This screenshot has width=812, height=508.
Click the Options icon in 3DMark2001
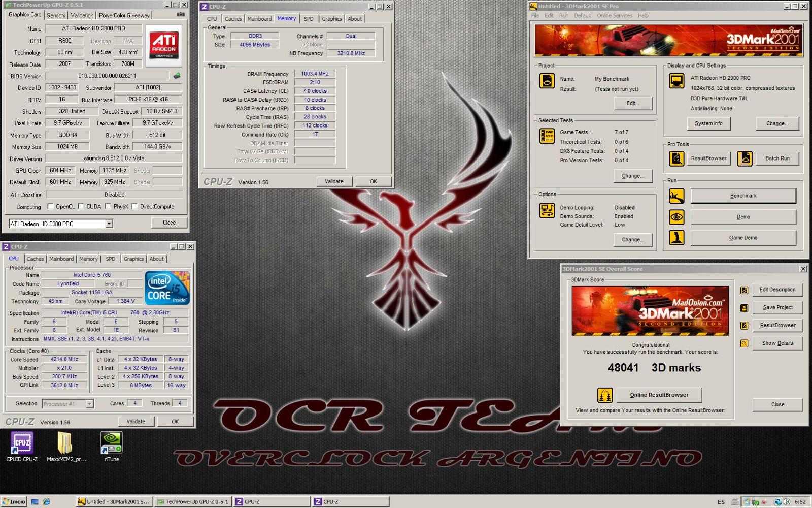[x=547, y=210]
